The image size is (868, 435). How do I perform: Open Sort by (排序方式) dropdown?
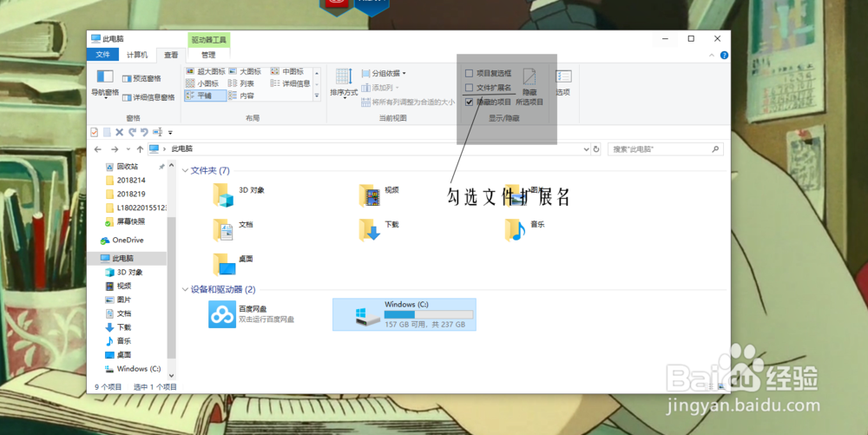344,83
